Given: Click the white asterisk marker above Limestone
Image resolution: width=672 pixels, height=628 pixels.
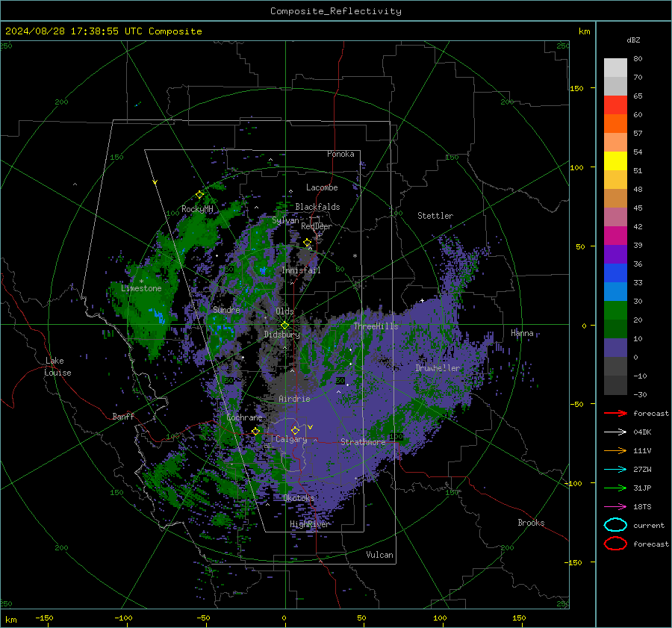Looking at the screenshot, I should pos(141,282).
